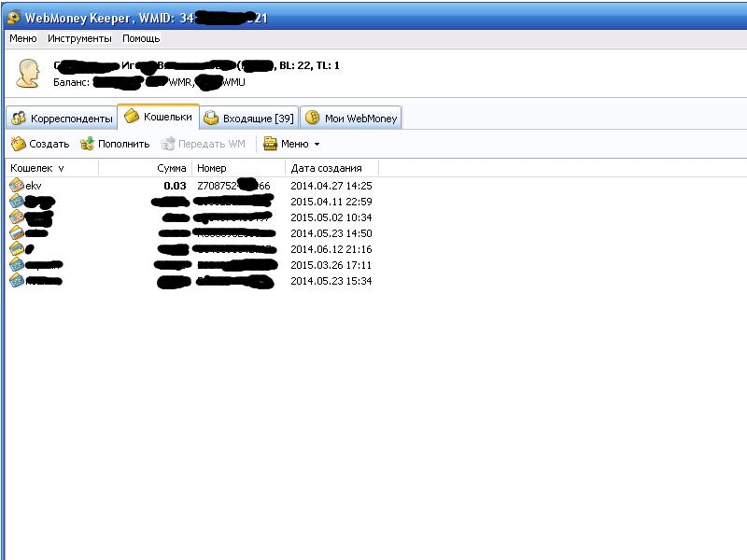Screen dimensions: 747x560
Task: Click the Входящие inbox tray icon
Action: [x=211, y=119]
